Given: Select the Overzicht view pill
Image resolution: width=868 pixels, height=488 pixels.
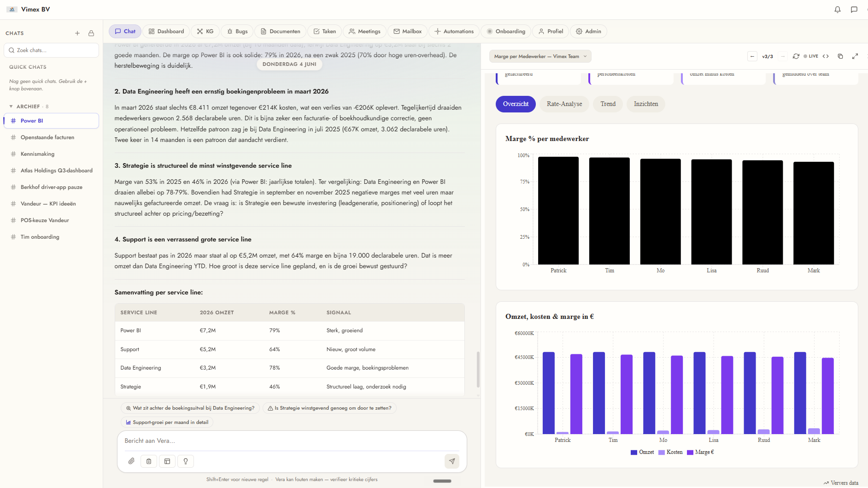Looking at the screenshot, I should (x=516, y=104).
